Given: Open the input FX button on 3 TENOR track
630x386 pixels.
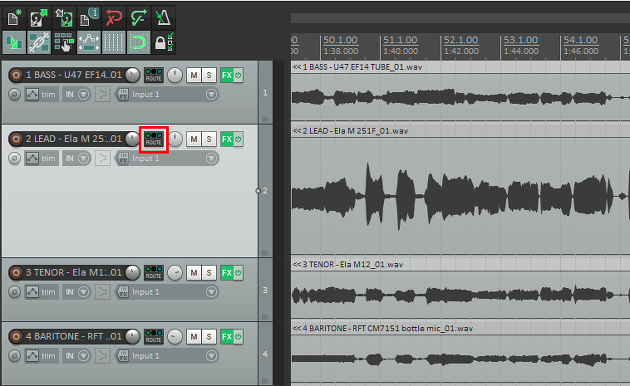Looking at the screenshot, I should point(123,292).
